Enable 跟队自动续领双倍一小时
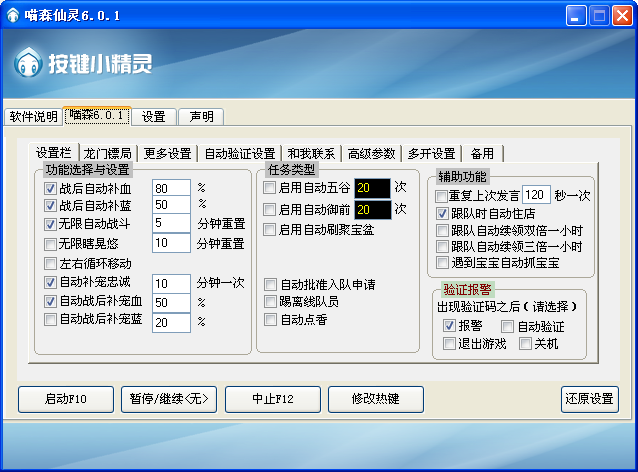638x472 pixels. coord(442,231)
